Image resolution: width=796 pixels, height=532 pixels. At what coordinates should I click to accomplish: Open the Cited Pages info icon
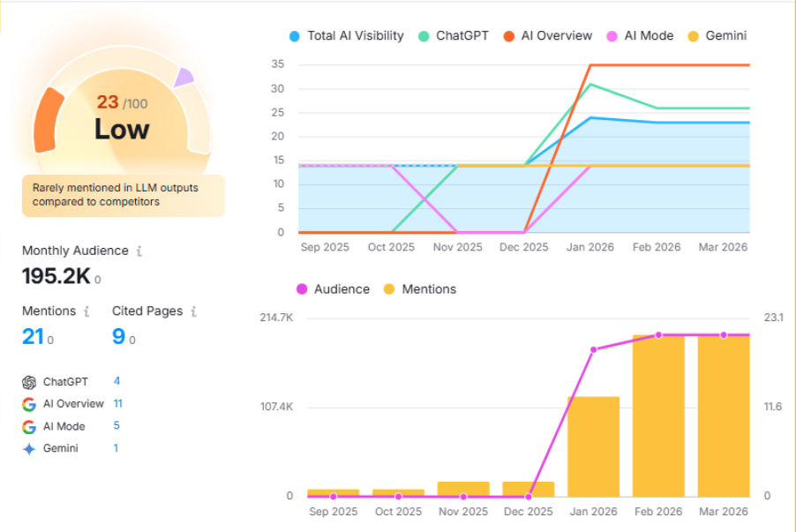[x=193, y=311]
